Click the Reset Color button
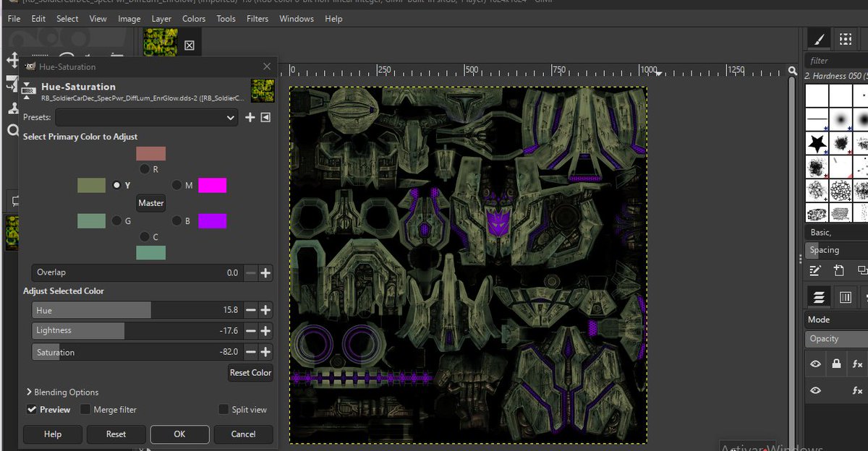The width and height of the screenshot is (868, 451). [250, 373]
